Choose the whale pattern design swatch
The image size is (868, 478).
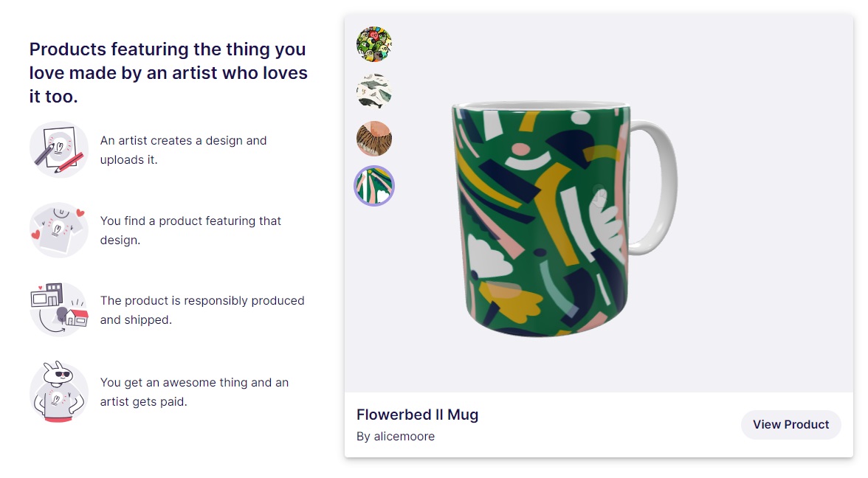374,91
